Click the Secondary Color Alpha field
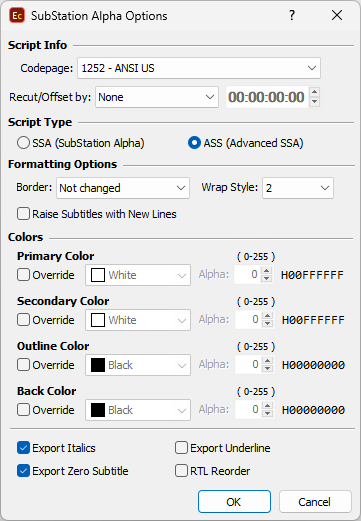 (248, 320)
